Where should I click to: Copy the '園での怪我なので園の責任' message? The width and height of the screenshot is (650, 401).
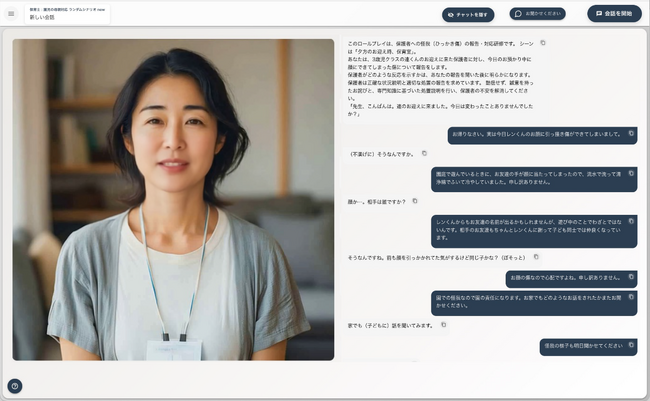pyautogui.click(x=631, y=295)
